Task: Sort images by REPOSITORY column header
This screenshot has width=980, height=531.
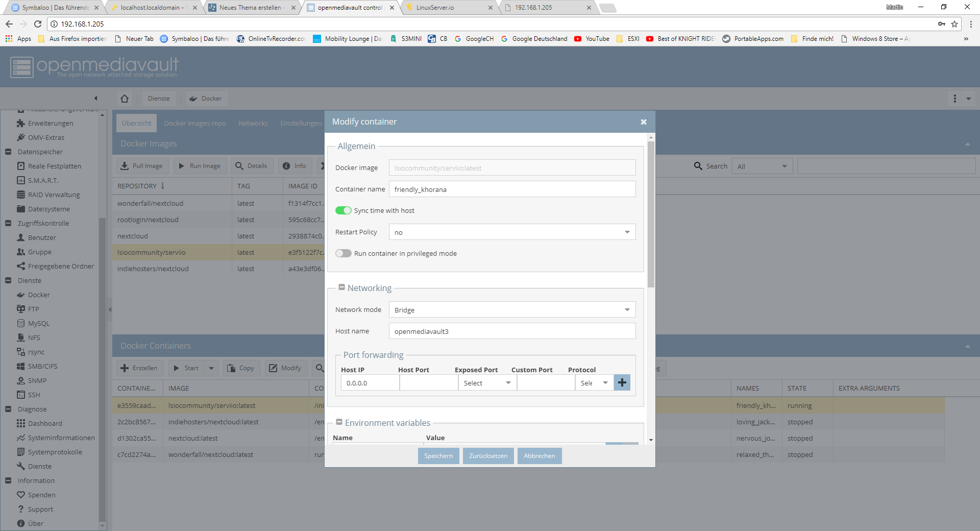Action: (x=172, y=186)
